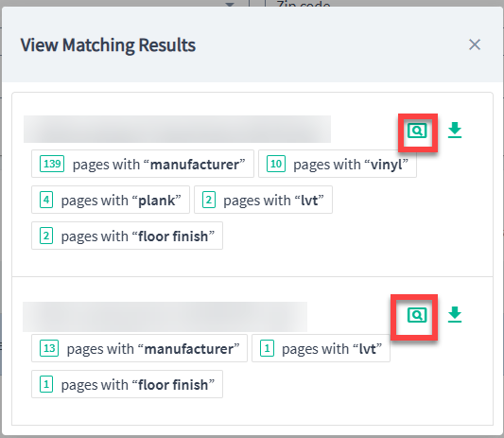Click the 10 count badge for vinyl
The height and width of the screenshot is (438, 504).
(x=276, y=164)
